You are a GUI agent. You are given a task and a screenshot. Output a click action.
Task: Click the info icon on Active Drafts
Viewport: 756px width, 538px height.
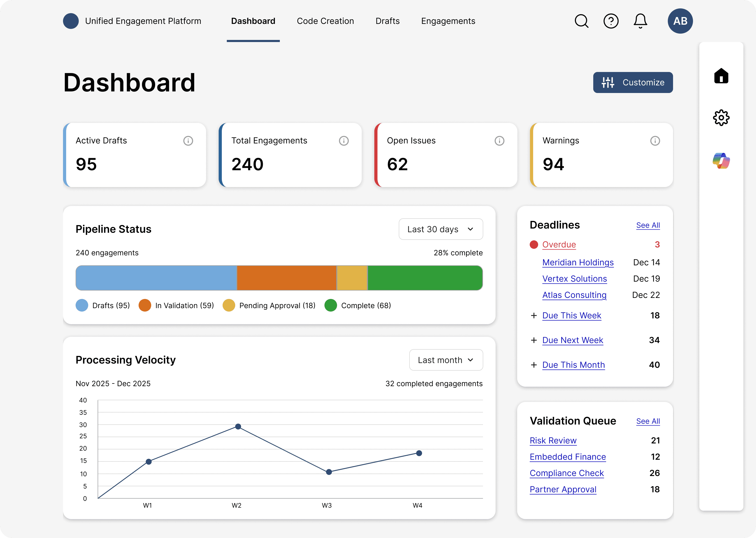click(x=188, y=141)
